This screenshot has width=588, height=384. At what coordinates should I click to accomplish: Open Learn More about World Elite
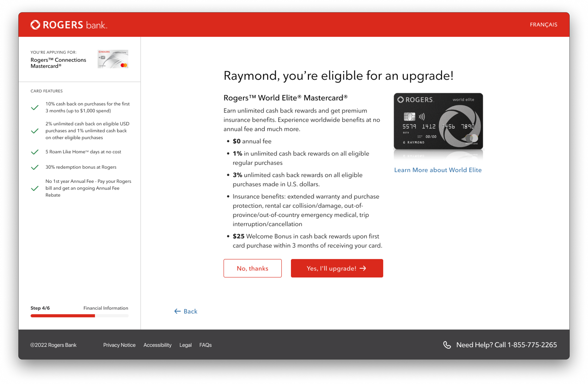tap(438, 170)
